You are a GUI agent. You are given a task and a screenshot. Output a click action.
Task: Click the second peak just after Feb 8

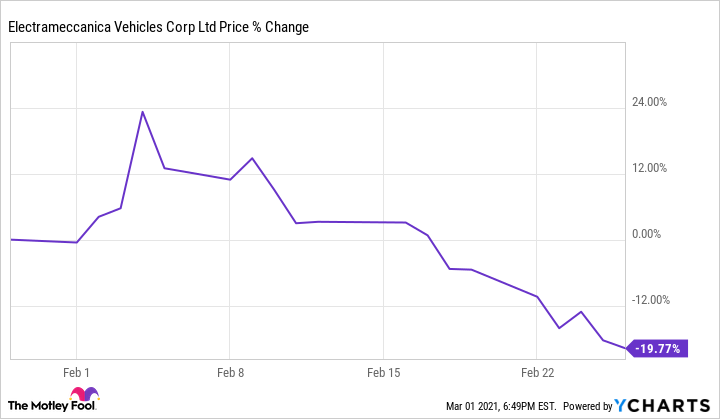(x=252, y=158)
